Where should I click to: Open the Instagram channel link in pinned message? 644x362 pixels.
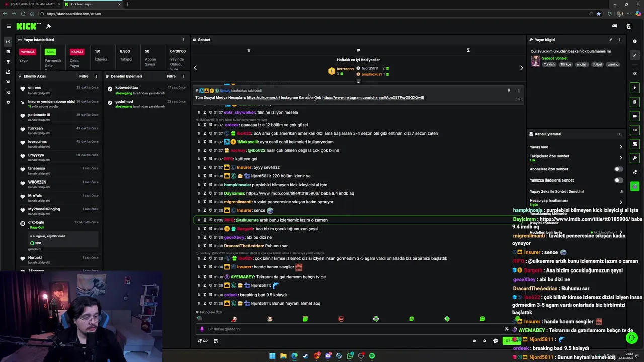click(x=373, y=98)
